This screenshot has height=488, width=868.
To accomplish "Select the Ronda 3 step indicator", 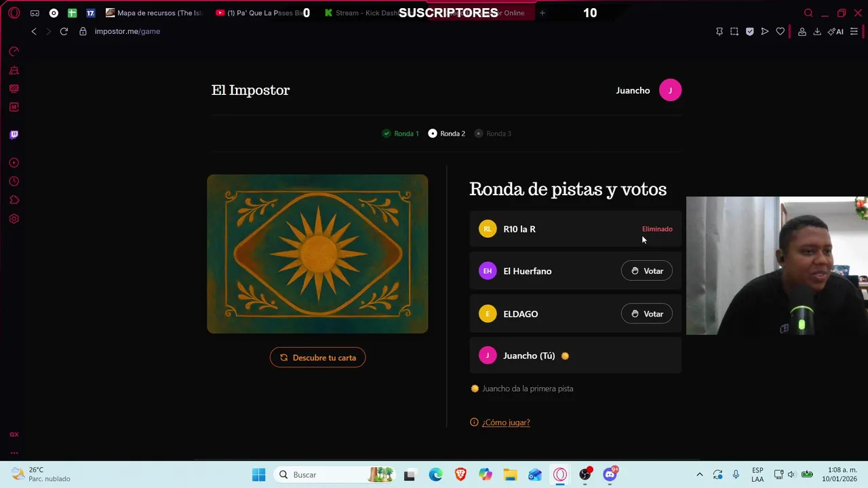I will 493,134.
